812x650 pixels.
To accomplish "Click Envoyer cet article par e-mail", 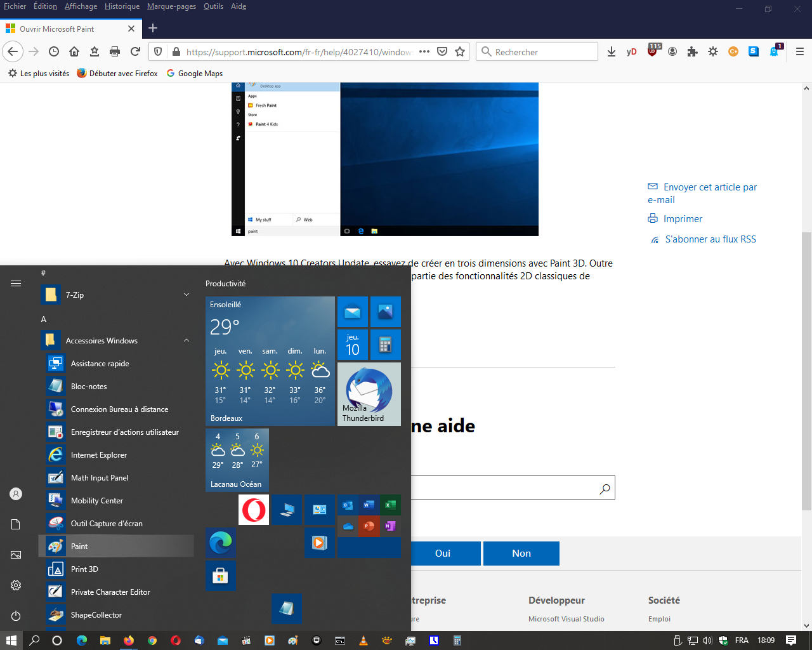I will 702,194.
